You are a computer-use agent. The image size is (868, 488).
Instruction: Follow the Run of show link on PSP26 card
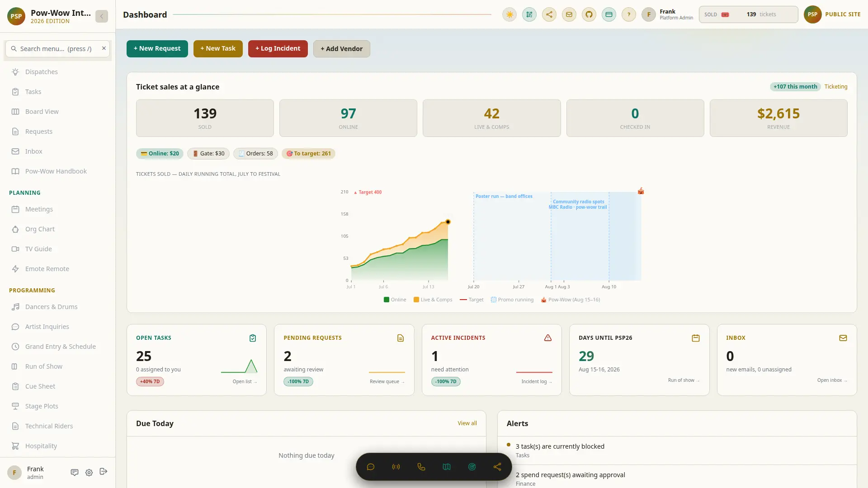[684, 380]
